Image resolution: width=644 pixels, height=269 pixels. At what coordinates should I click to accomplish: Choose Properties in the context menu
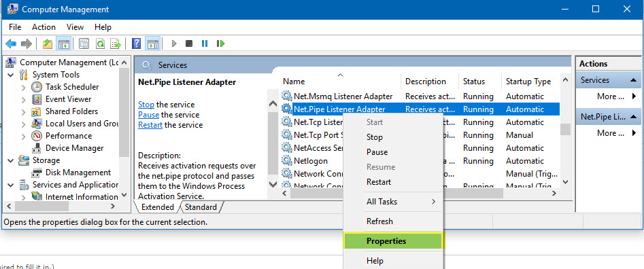[394, 241]
